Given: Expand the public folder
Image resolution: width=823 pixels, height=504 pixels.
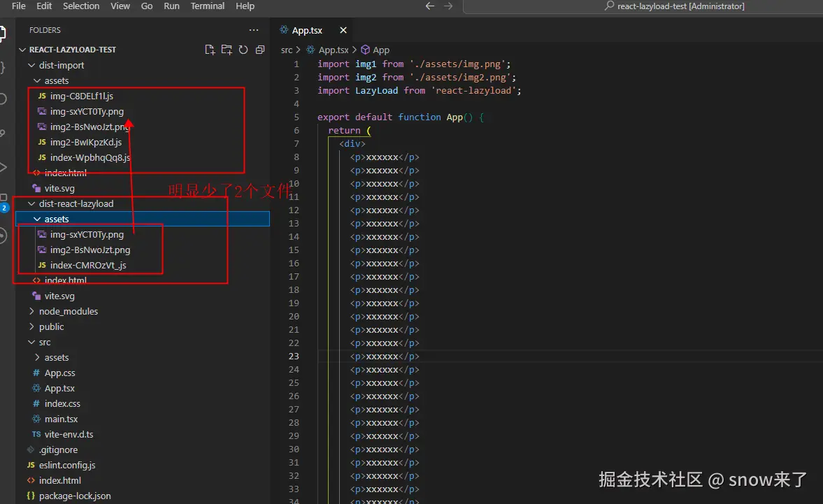Looking at the screenshot, I should [51, 326].
